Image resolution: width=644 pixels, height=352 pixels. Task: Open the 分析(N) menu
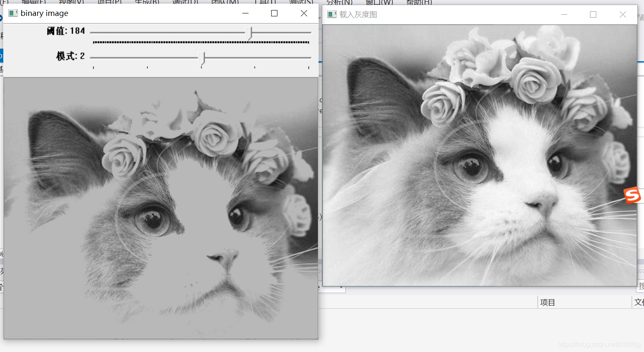click(x=339, y=2)
